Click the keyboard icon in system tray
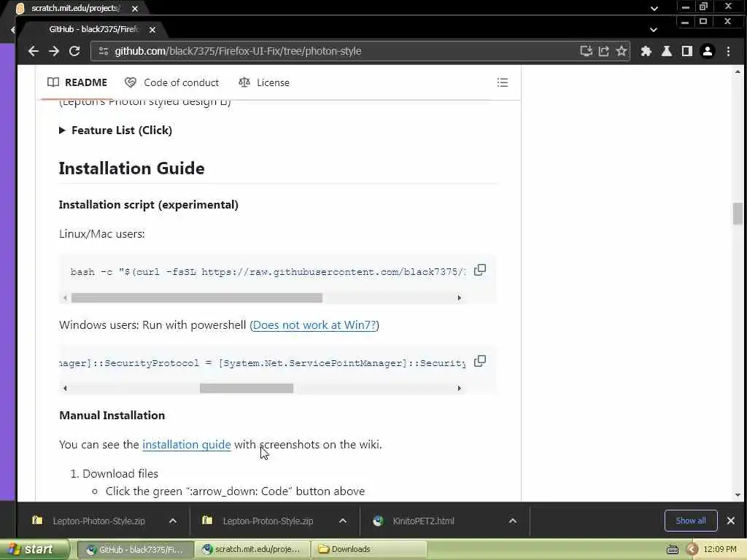 (x=672, y=550)
